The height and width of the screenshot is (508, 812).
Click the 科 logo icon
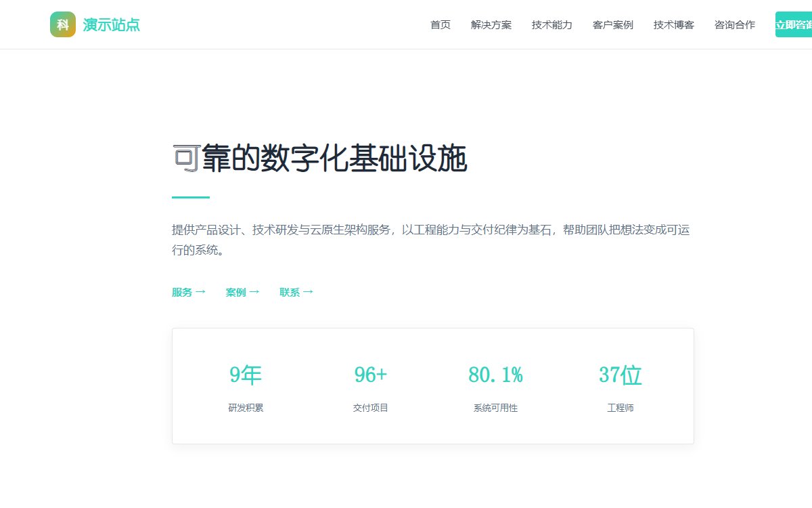tap(63, 24)
